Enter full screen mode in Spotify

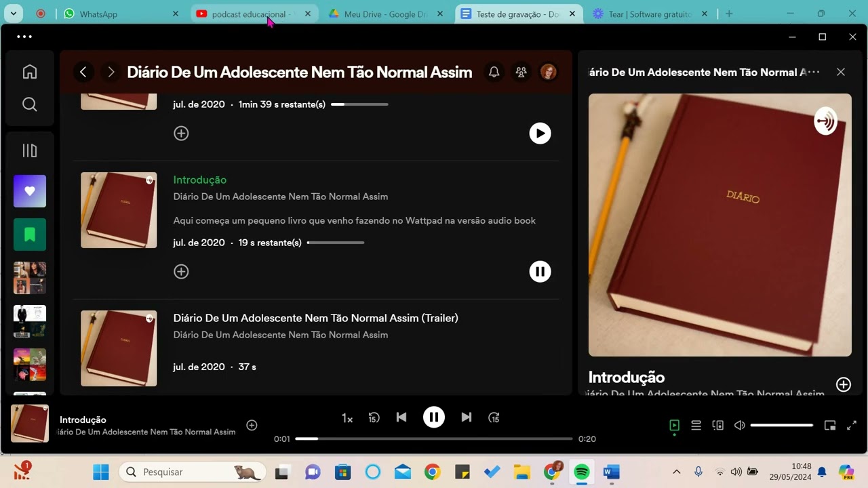(852, 425)
